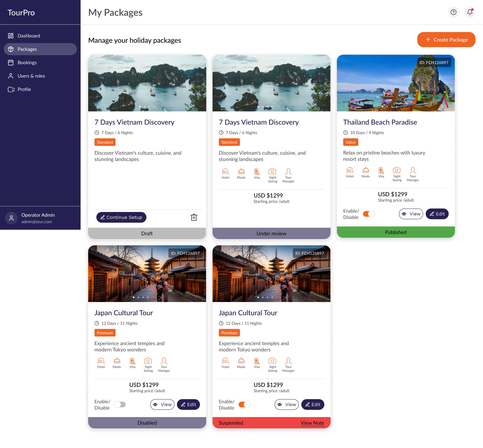Click the TourPro logo text
This screenshot has height=448, width=483.
(x=21, y=12)
